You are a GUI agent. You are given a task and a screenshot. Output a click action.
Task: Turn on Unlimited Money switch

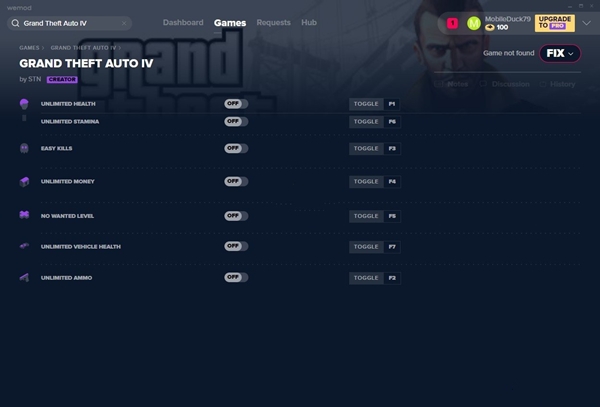tap(236, 181)
